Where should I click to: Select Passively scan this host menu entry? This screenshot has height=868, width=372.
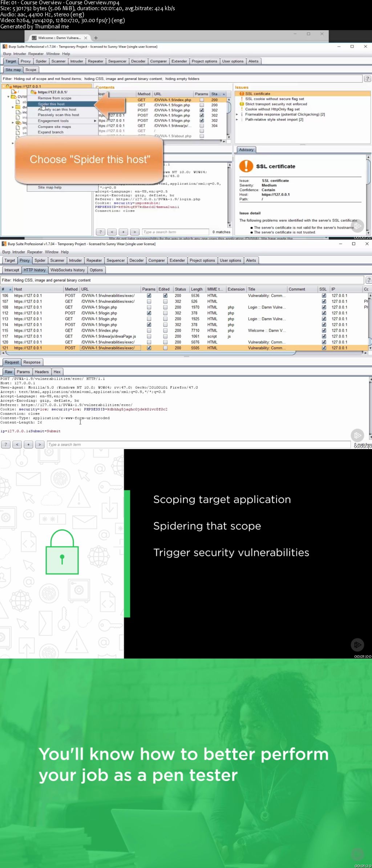coord(58,115)
